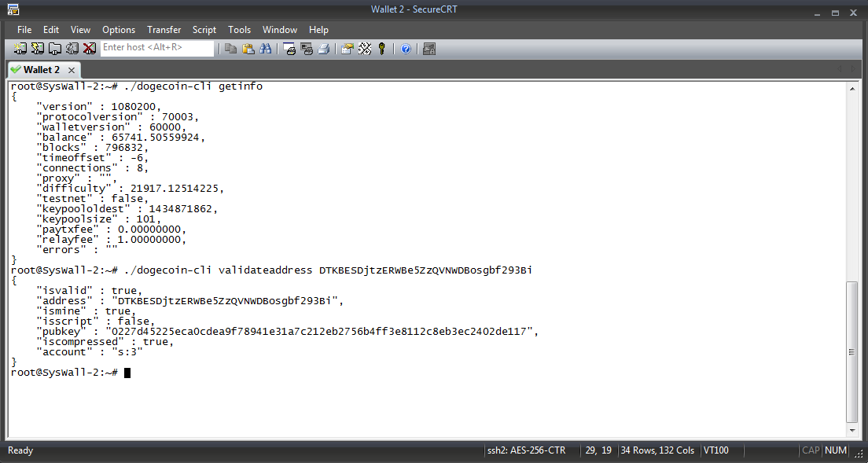Click the VT100 emulation status
The height and width of the screenshot is (463, 868).
pyautogui.click(x=715, y=451)
